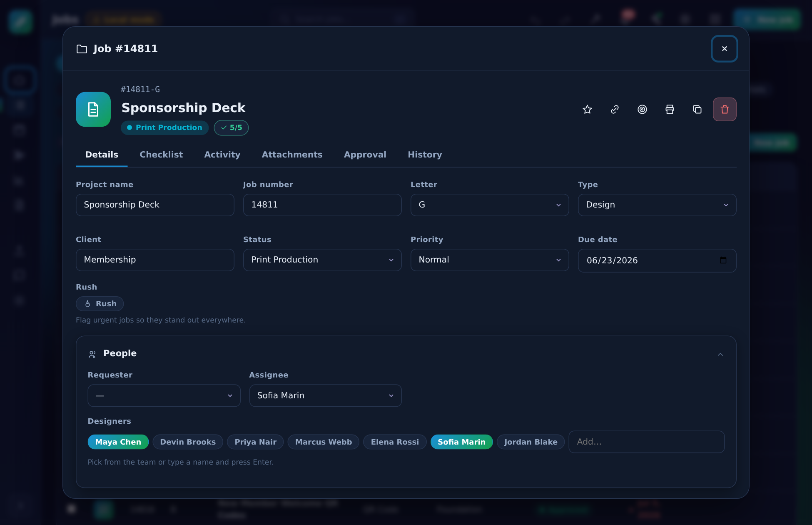Viewport: 812px width, 525px height.
Task: Focus the Add designer input
Action: [647, 442]
